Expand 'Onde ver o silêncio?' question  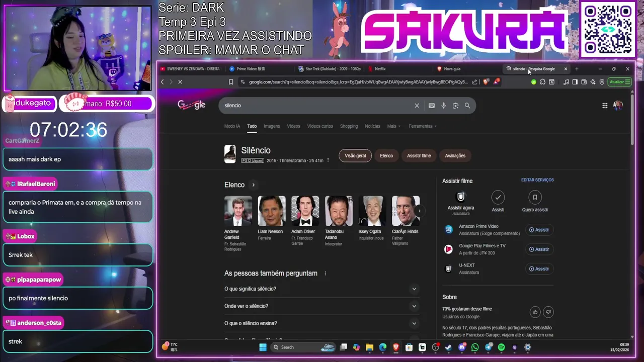coord(321,306)
